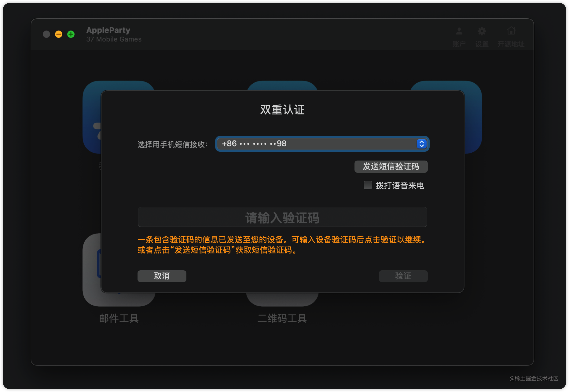Image resolution: width=569 pixels, height=392 pixels.
Task: Visit the 开源地址 open source link
Action: (x=511, y=36)
